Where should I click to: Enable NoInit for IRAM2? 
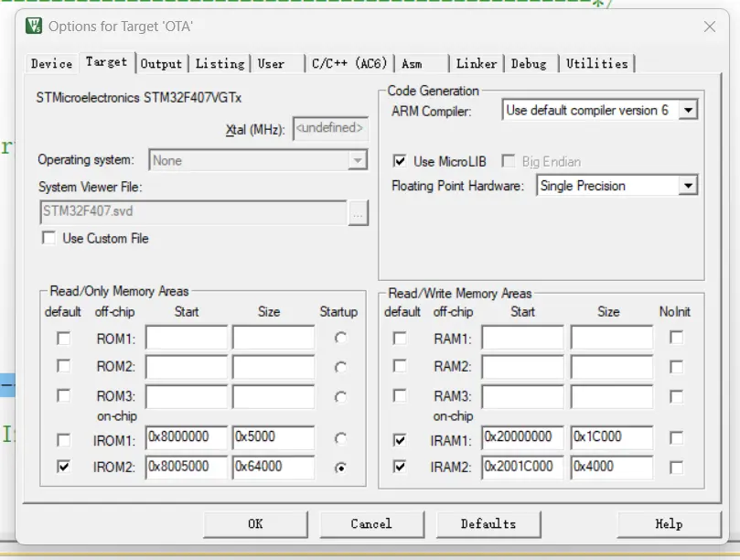(x=676, y=468)
